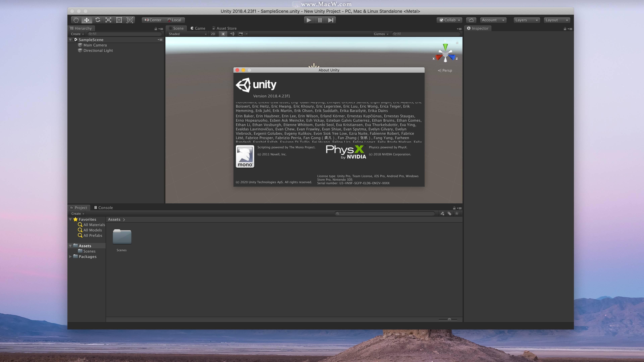Click the Center pivot button

(x=152, y=20)
